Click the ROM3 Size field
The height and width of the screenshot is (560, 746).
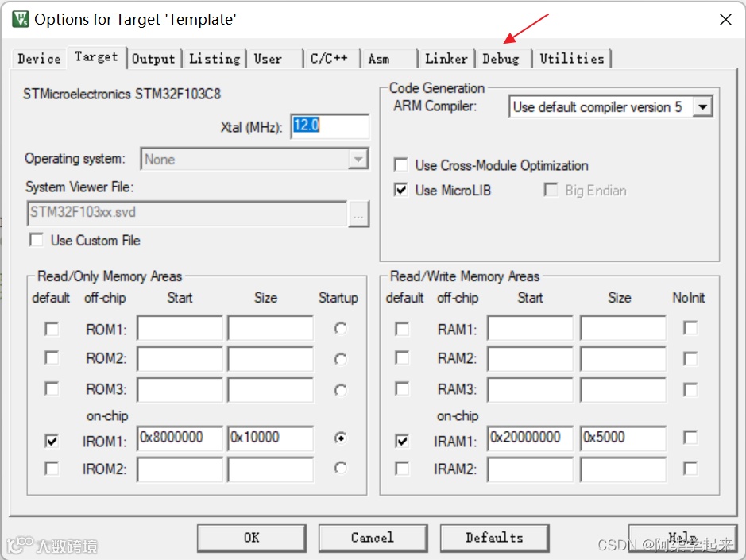(x=270, y=390)
